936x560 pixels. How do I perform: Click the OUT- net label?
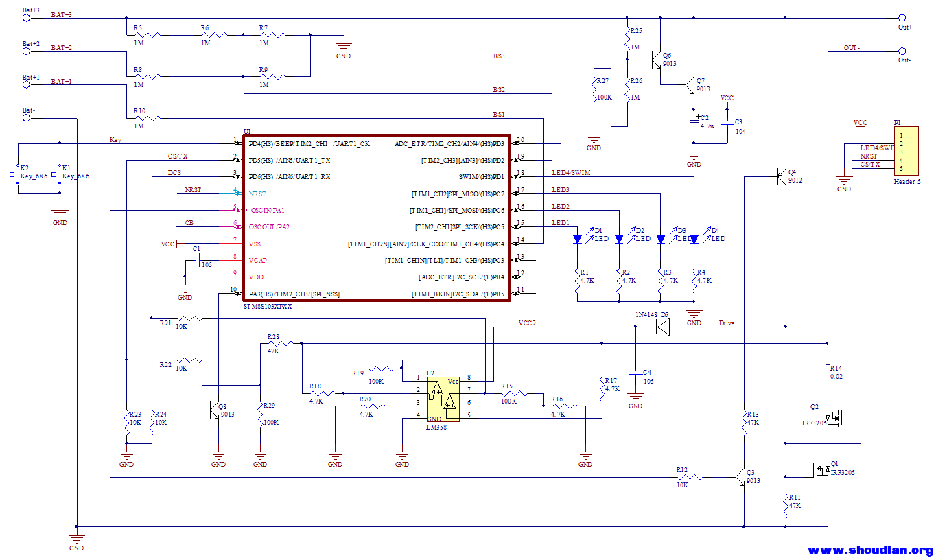coord(852,48)
